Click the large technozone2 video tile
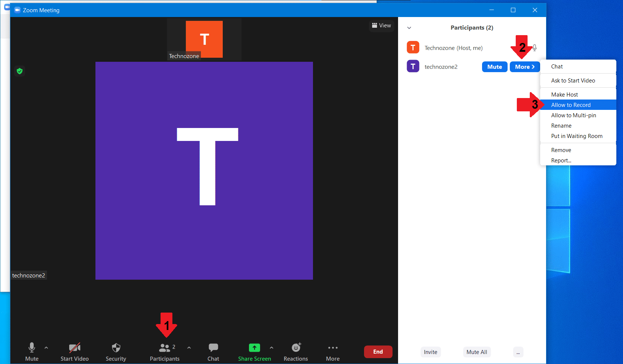The image size is (623, 364). 204,171
